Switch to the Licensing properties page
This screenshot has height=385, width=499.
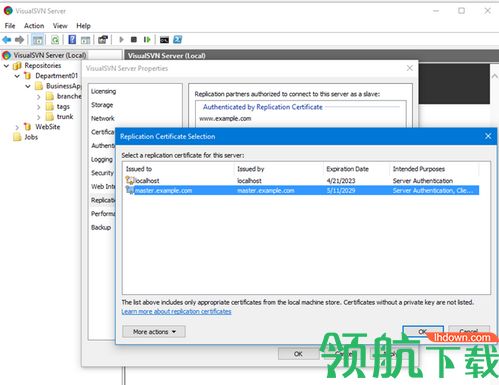(x=103, y=91)
